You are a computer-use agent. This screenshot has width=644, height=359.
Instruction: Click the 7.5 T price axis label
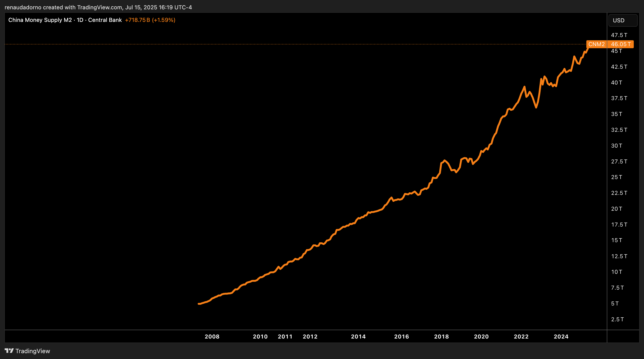pos(617,288)
